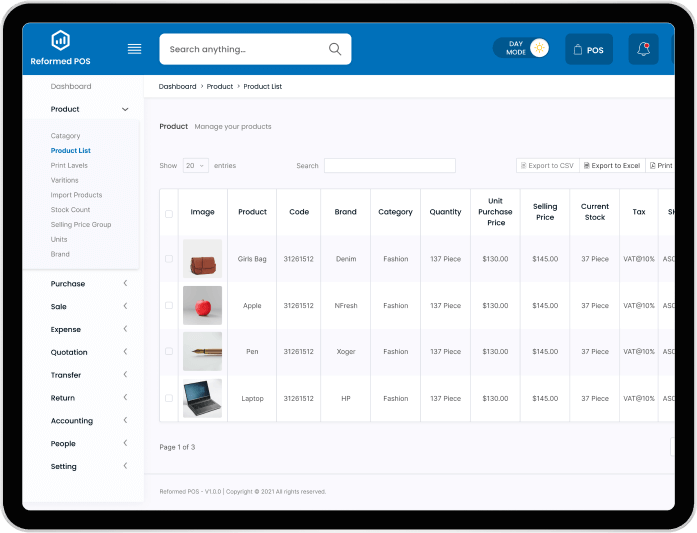Click the table Search input field
This screenshot has width=697, height=533.
[x=389, y=166]
